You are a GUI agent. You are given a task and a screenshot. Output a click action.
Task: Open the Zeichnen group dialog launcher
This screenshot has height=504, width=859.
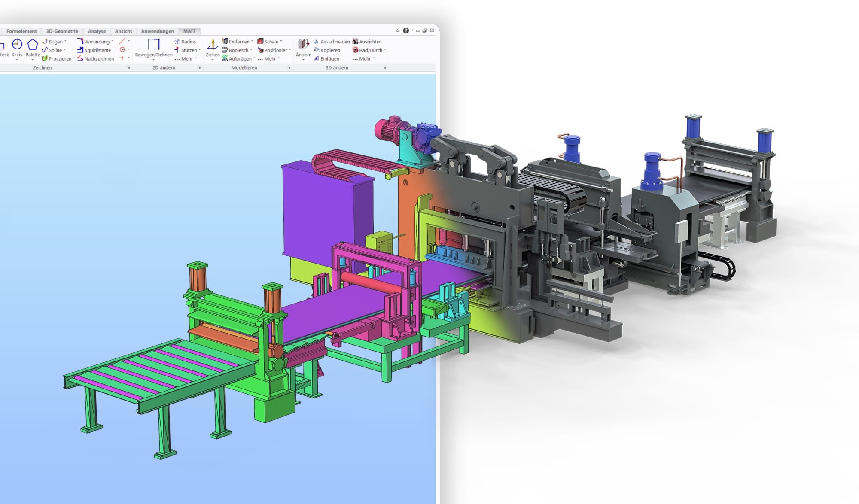(x=128, y=68)
